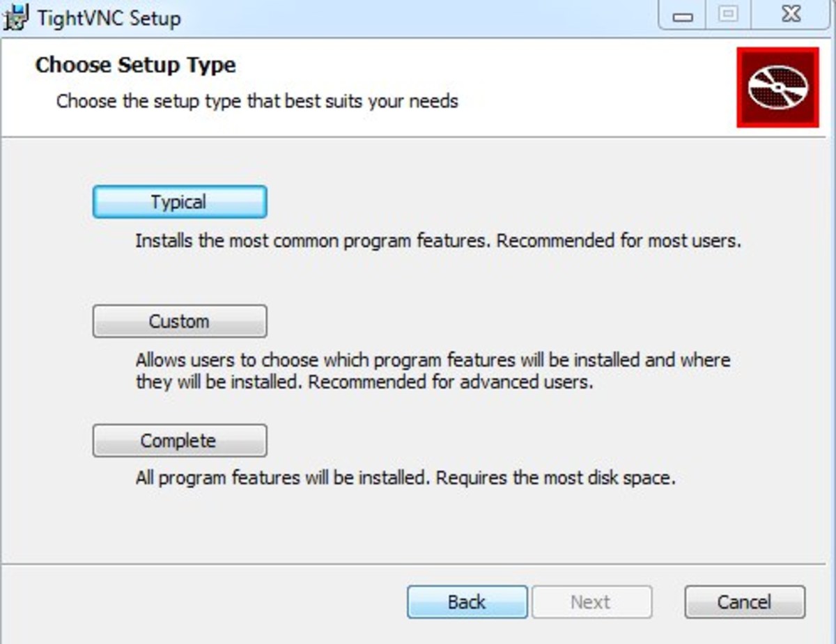Select the Custom setup option
The image size is (836, 644).
pyautogui.click(x=179, y=322)
